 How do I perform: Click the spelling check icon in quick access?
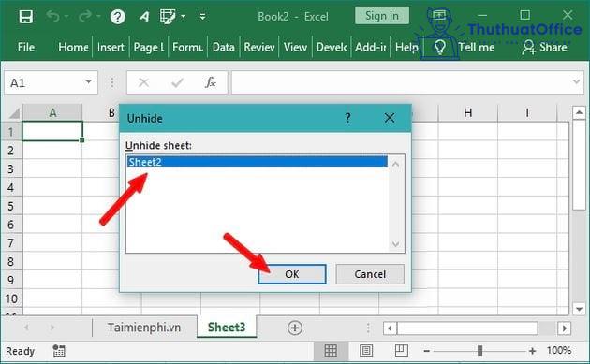point(144,17)
